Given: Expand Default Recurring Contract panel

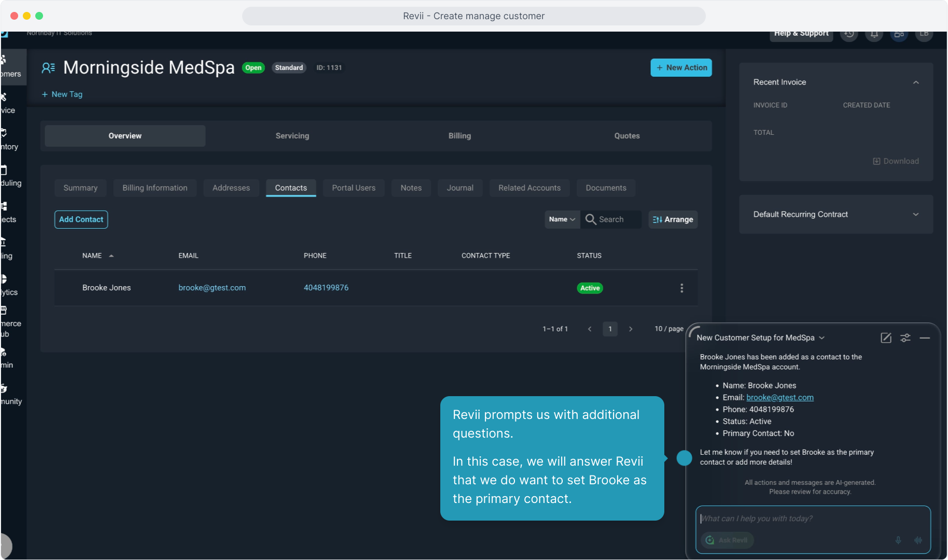Looking at the screenshot, I should point(916,215).
